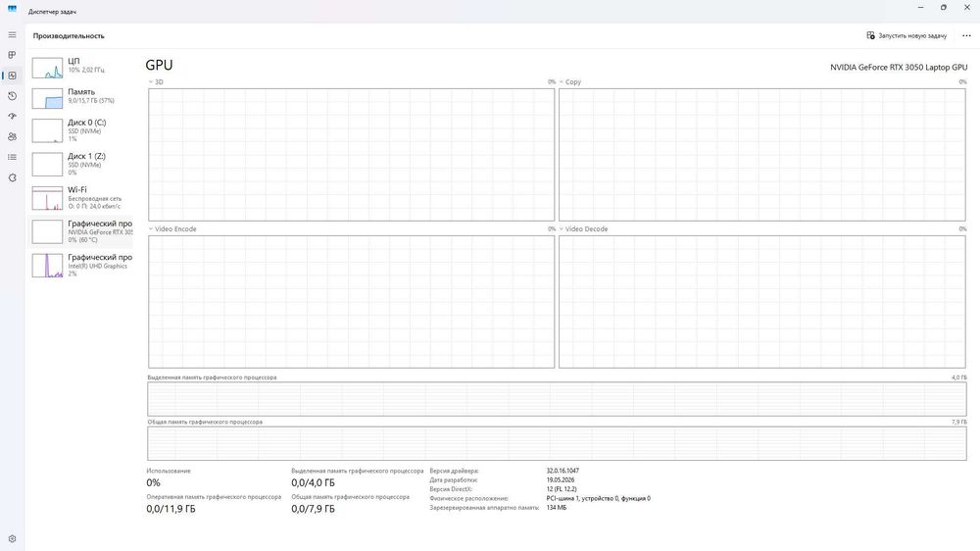Minimize the Task Manager window
This screenshot has height=551, width=980.
tap(920, 8)
